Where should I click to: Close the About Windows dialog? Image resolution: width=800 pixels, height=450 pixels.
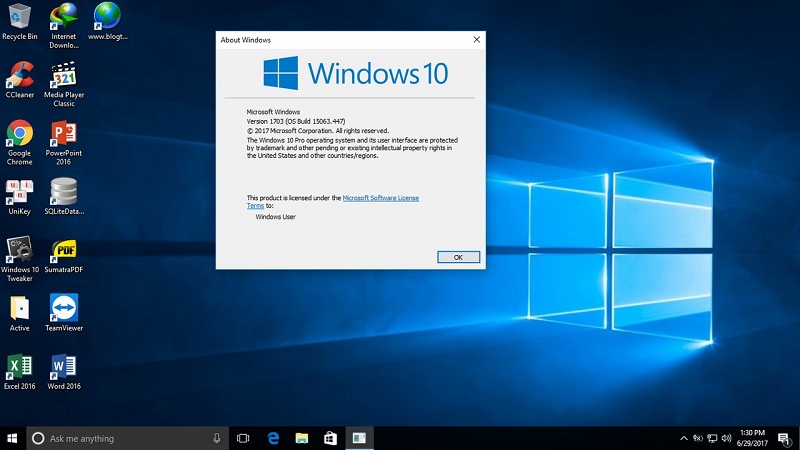477,40
